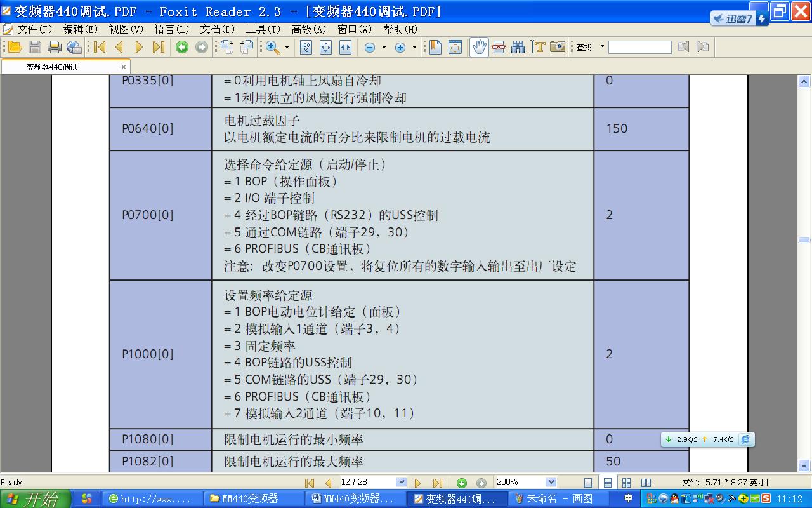Open the 窗口(W) menu

click(354, 29)
